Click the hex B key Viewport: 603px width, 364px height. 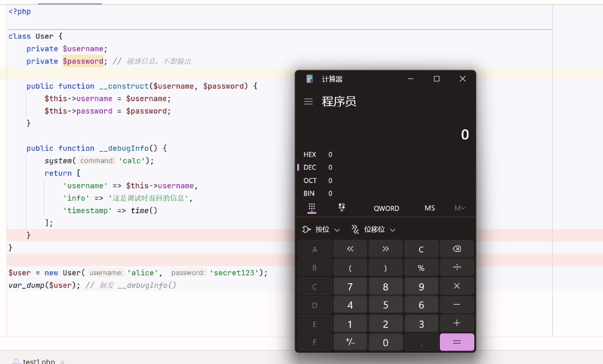[x=314, y=268]
